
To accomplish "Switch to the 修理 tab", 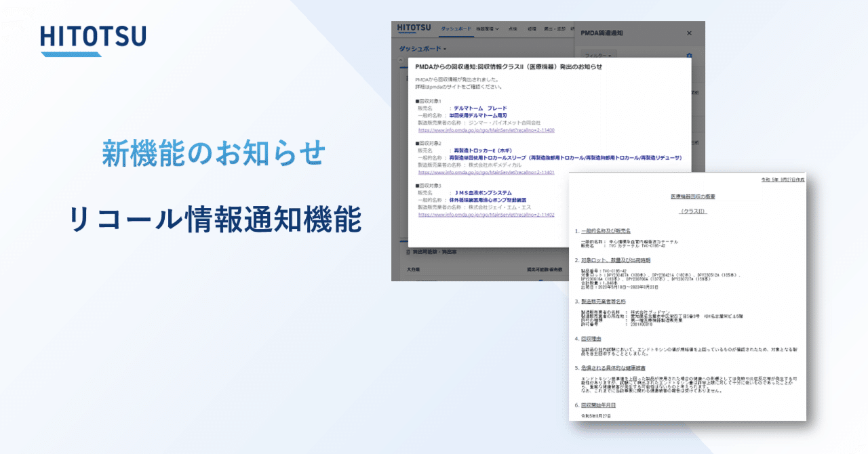I will [532, 29].
